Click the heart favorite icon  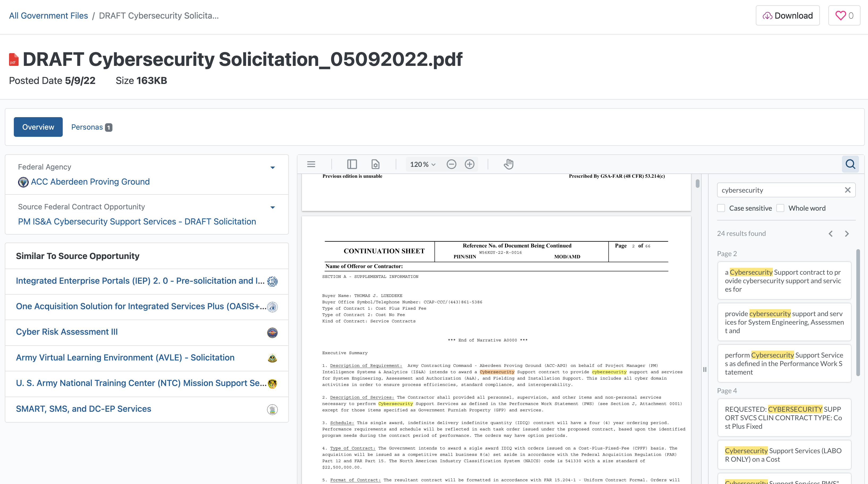coord(840,15)
